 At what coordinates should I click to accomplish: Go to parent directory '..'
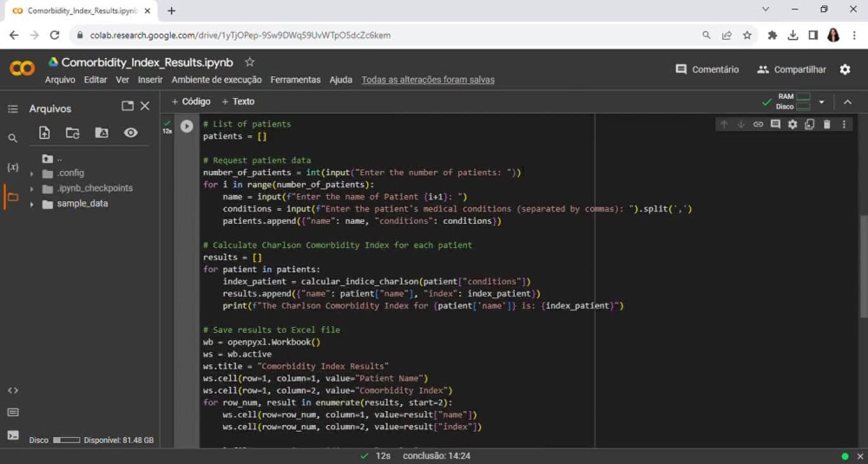[x=51, y=160]
